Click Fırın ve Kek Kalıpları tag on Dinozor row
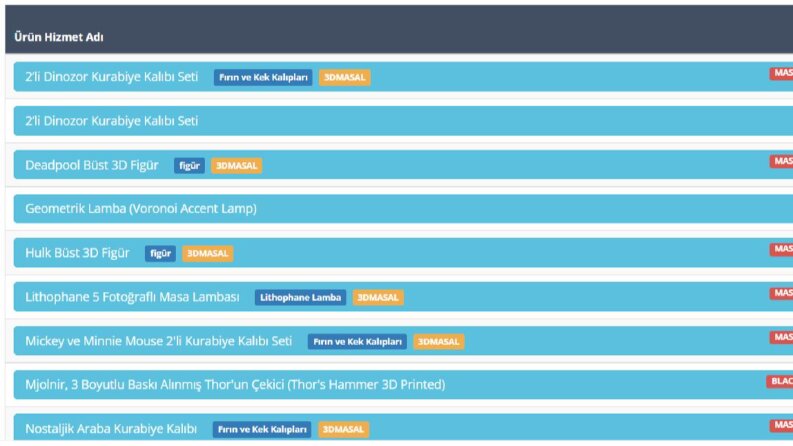This screenshot has width=793, height=446. click(x=263, y=77)
